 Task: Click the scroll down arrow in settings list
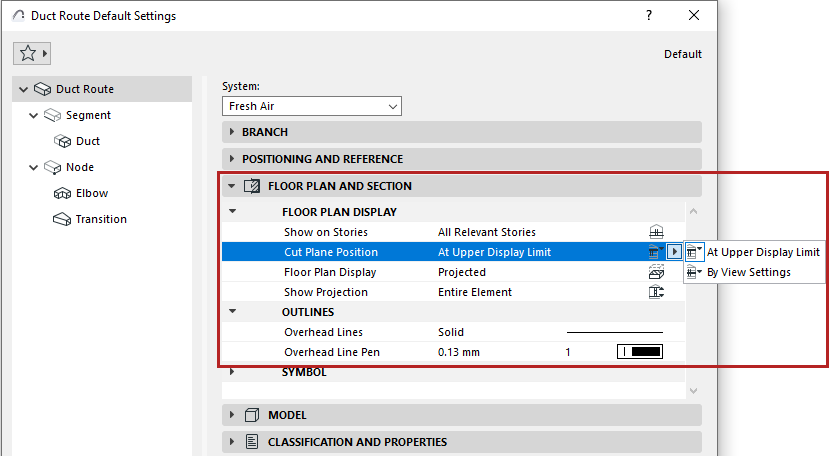[694, 391]
